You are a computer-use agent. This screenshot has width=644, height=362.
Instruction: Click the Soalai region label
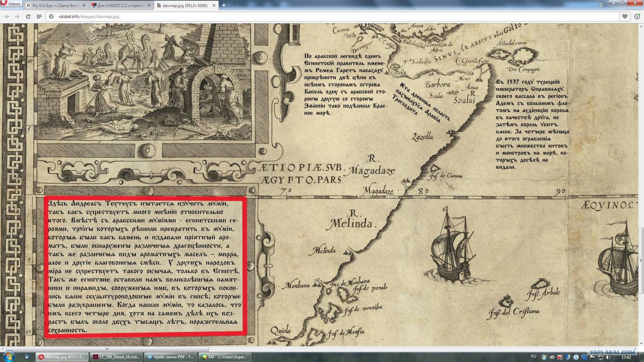[x=465, y=100]
